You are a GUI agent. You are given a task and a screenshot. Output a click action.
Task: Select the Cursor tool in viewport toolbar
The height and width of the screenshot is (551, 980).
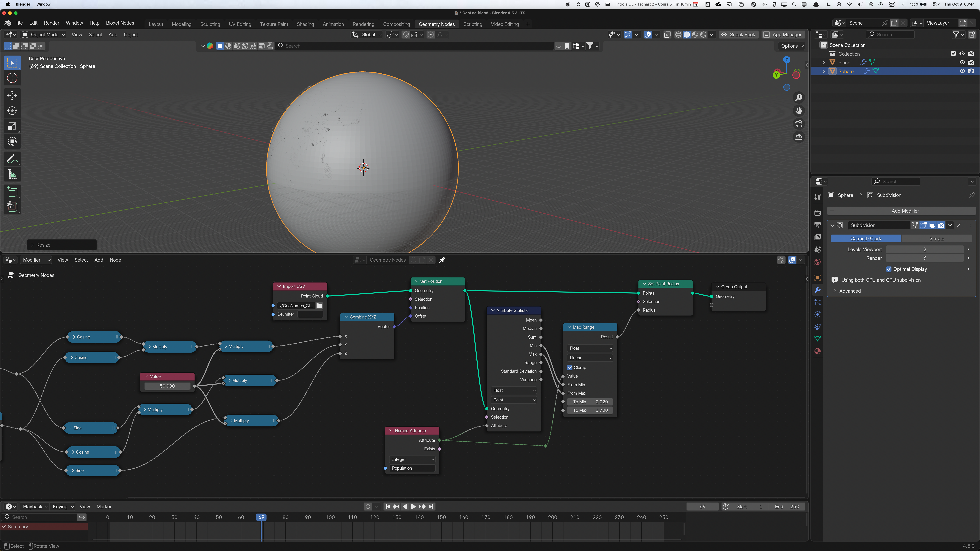[12, 78]
